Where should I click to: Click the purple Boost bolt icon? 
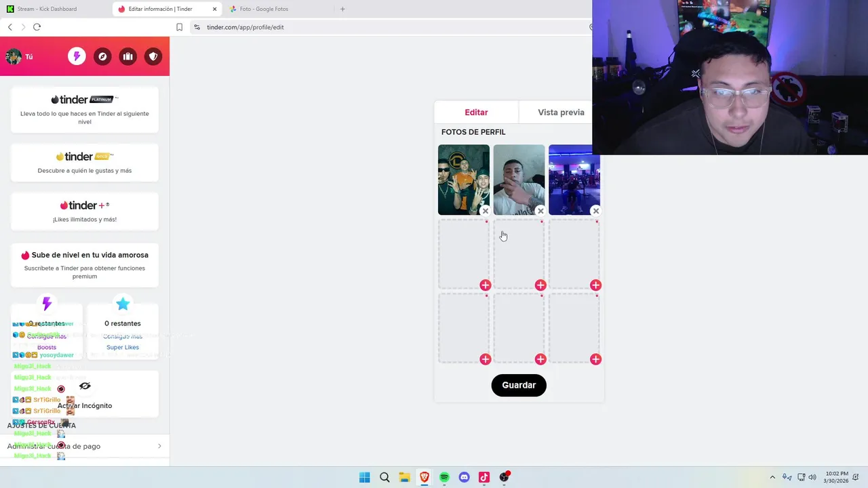click(x=47, y=303)
